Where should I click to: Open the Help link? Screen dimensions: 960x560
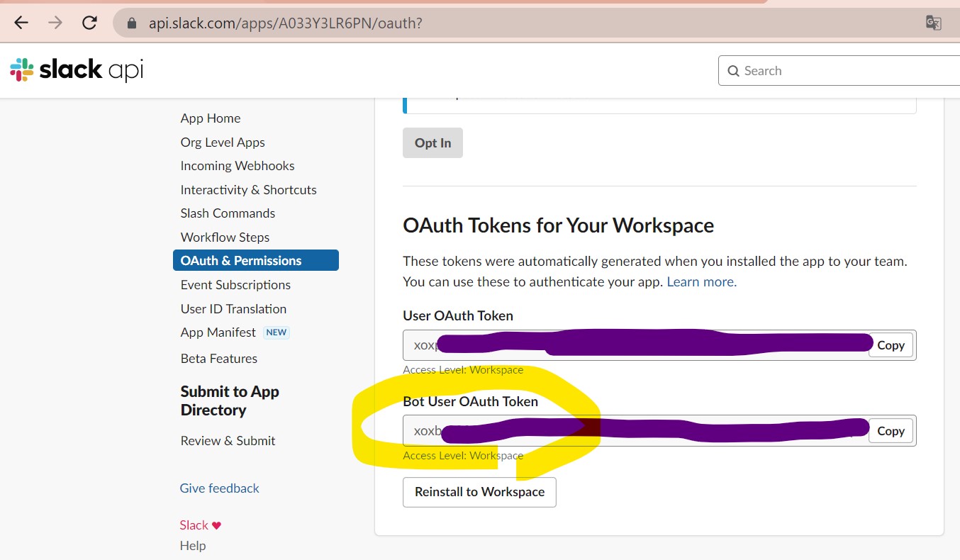point(193,546)
